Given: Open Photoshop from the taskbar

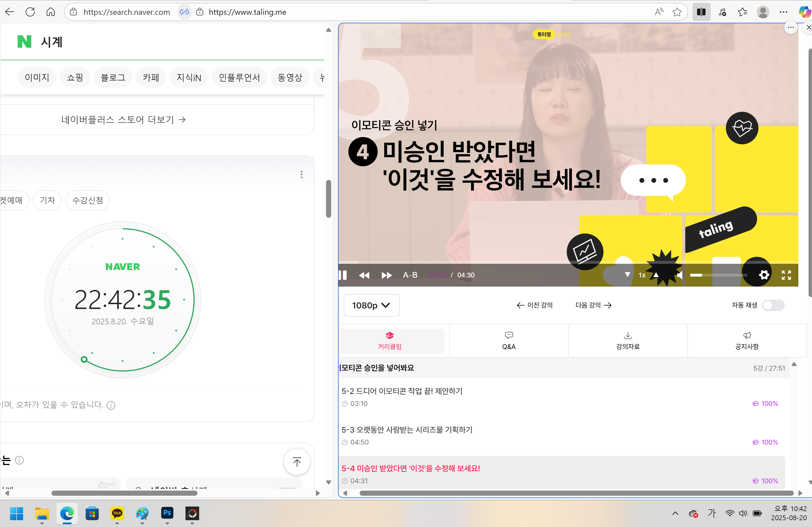Looking at the screenshot, I should tap(167, 513).
